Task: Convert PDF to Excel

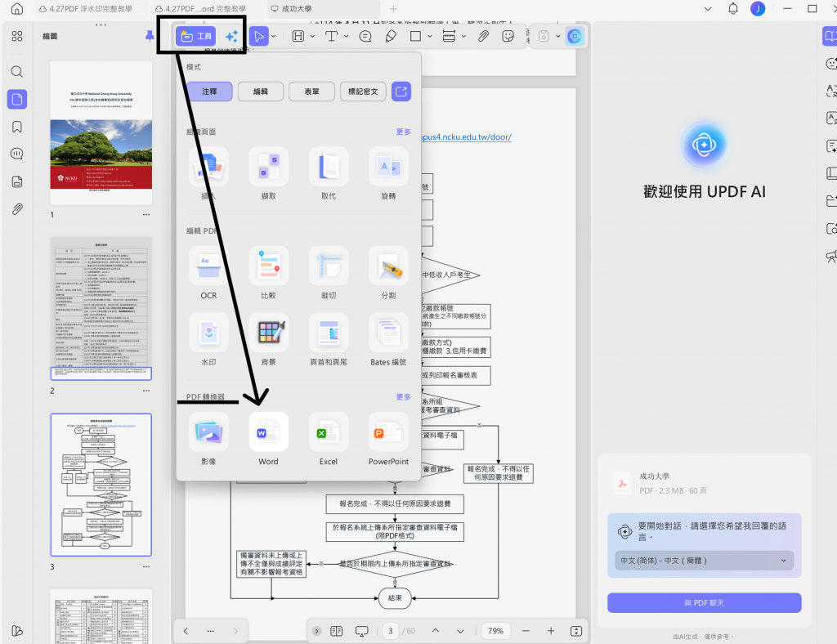Action: pos(329,439)
